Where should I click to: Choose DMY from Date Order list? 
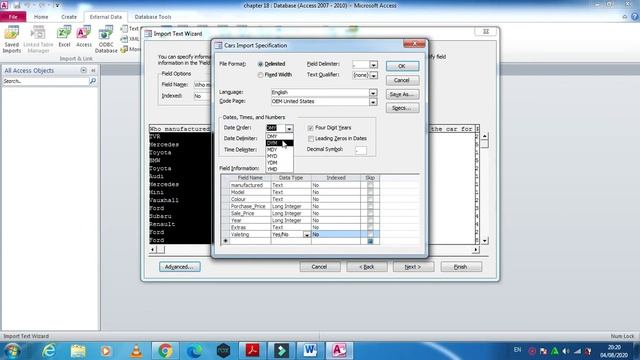(280, 136)
